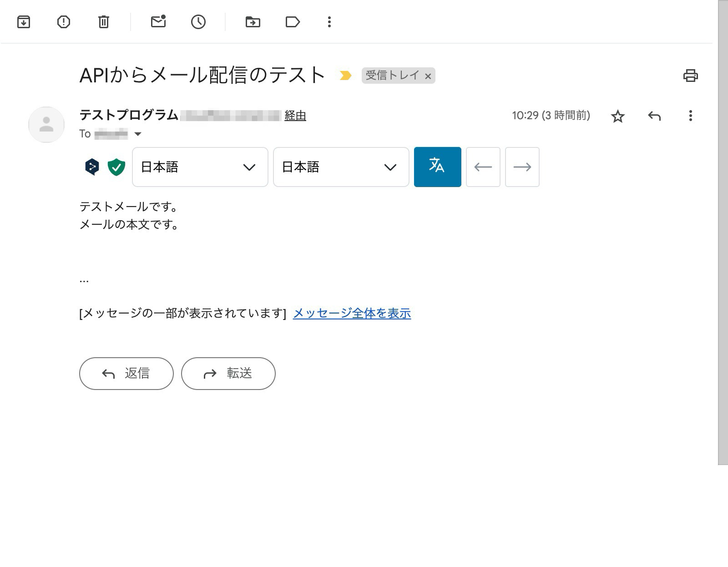
Task: Archive this email
Action: tap(24, 22)
